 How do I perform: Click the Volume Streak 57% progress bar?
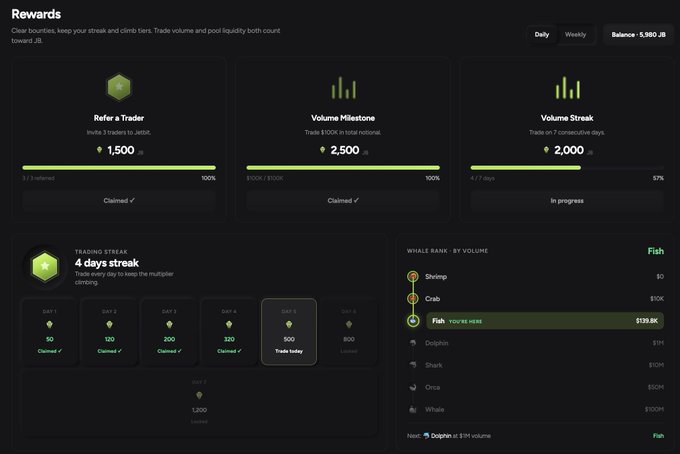pos(567,168)
